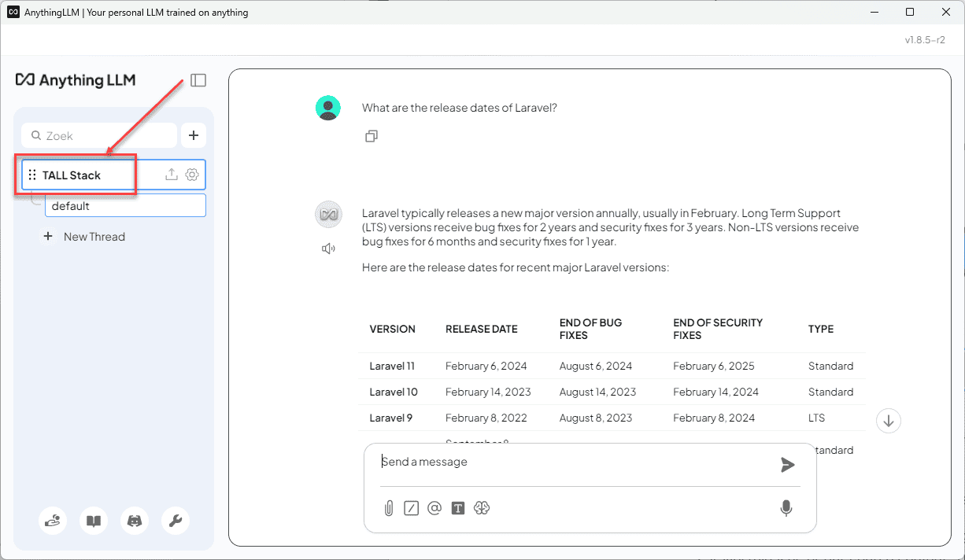Attach a file using paperclip icon

click(x=389, y=508)
